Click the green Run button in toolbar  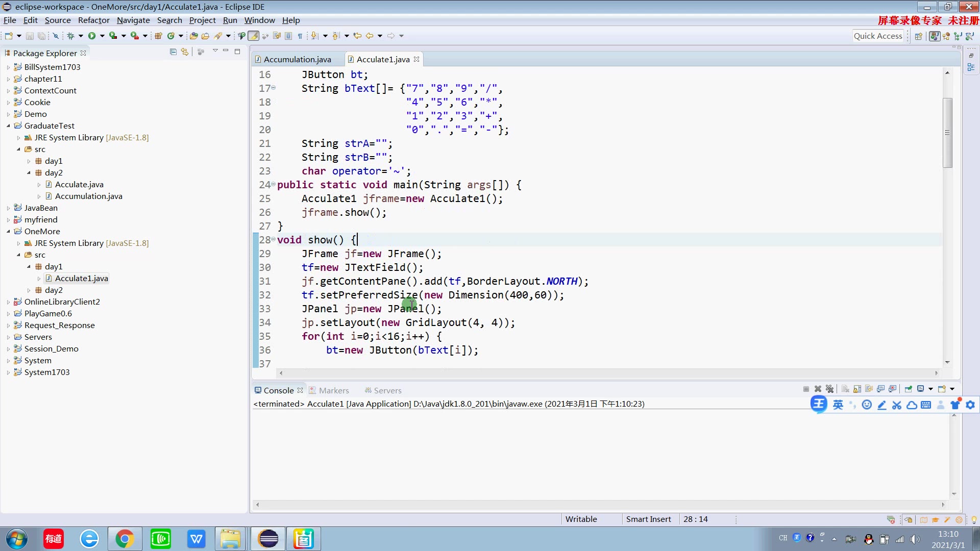coord(92,36)
